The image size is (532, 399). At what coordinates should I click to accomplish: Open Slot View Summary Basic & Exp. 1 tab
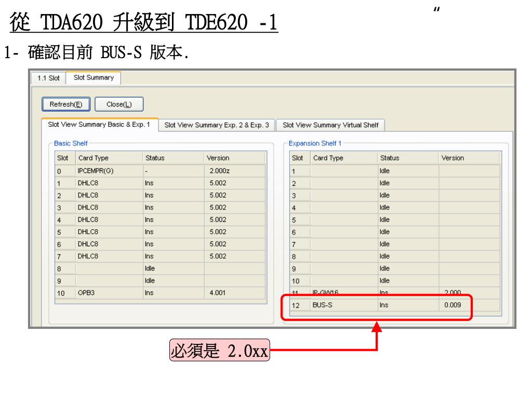coord(99,125)
